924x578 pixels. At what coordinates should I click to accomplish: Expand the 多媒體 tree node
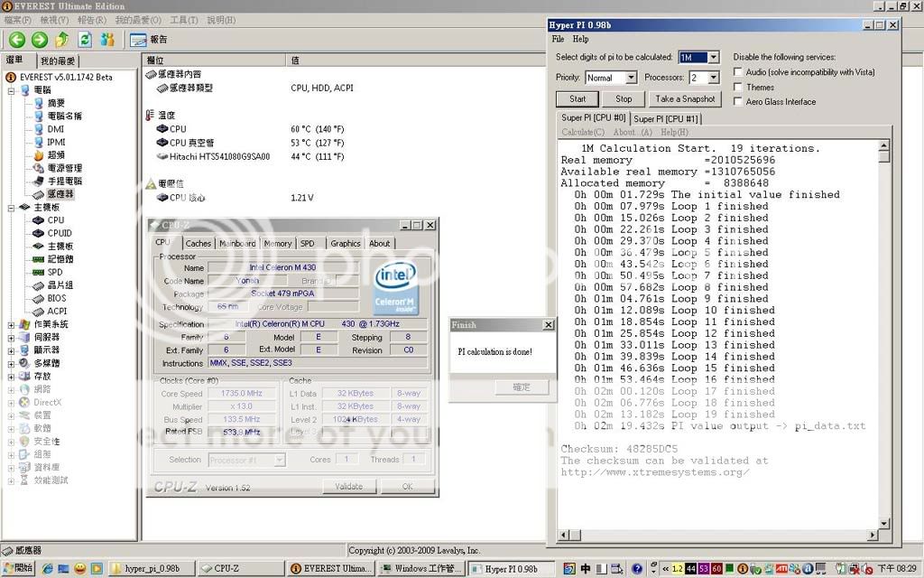click(x=11, y=363)
